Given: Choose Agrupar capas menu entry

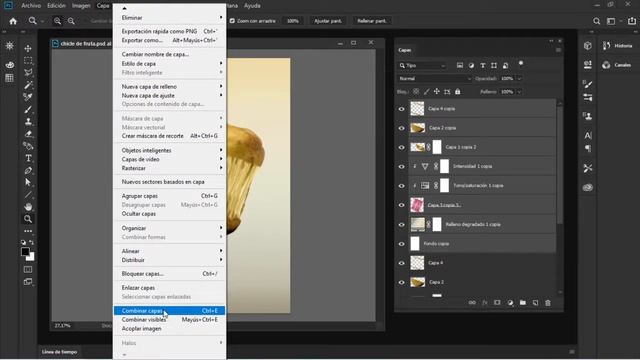Looking at the screenshot, I should coord(169,196).
